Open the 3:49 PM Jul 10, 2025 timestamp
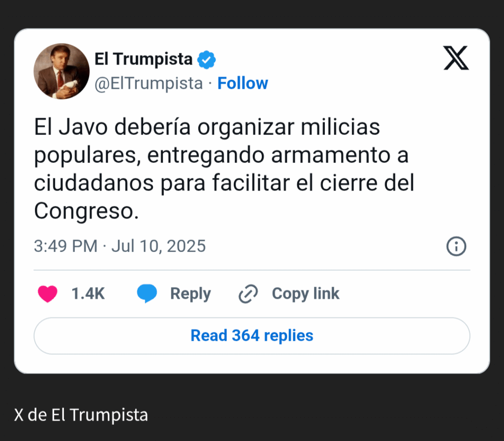504x441 pixels. 120,246
